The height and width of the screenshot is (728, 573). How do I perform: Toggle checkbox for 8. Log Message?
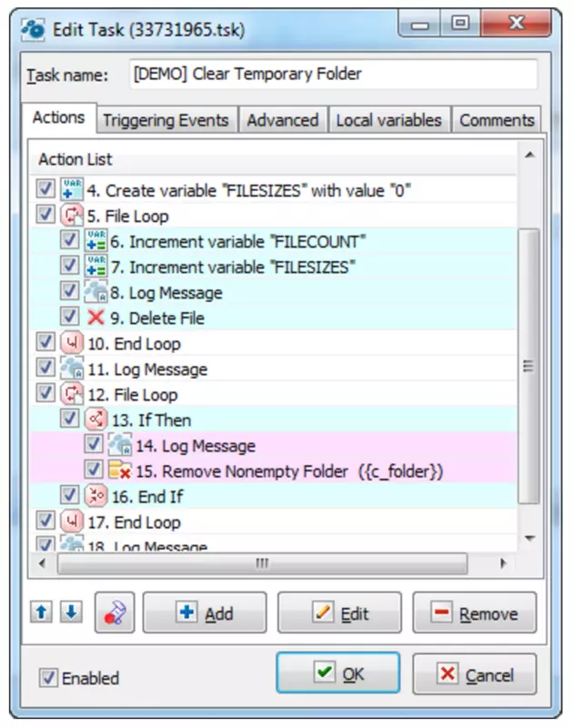pyautogui.click(x=70, y=291)
